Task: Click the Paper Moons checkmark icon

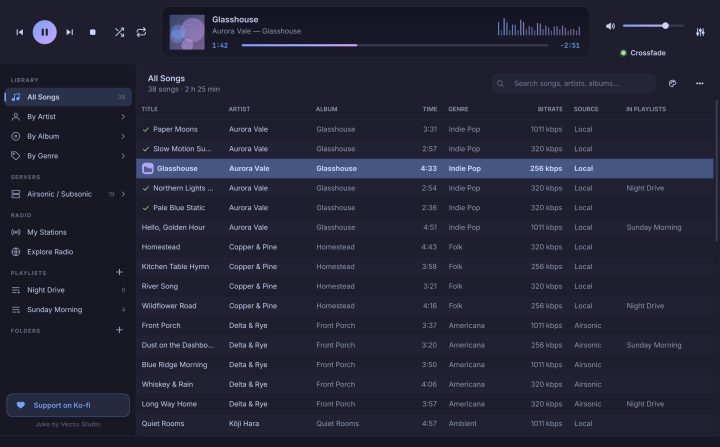Action: coord(146,130)
